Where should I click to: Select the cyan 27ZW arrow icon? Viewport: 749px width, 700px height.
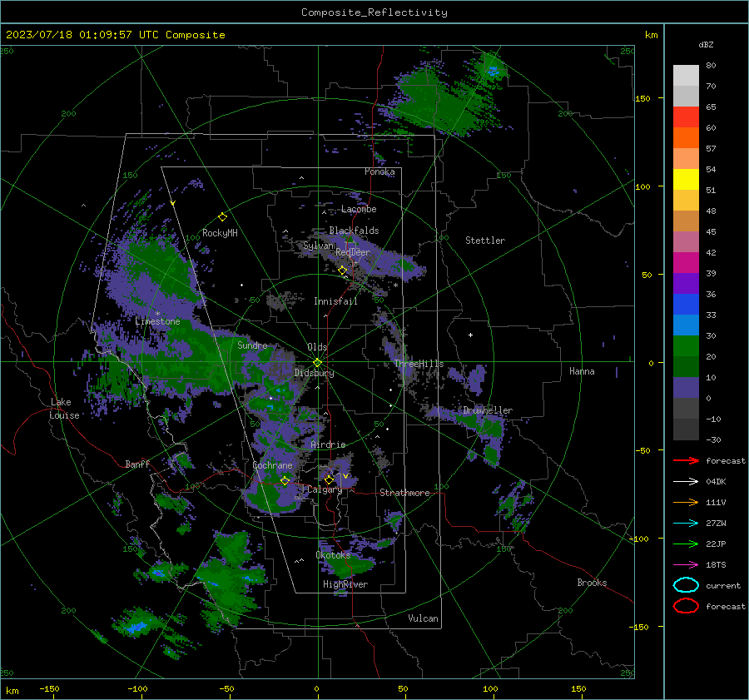(686, 524)
